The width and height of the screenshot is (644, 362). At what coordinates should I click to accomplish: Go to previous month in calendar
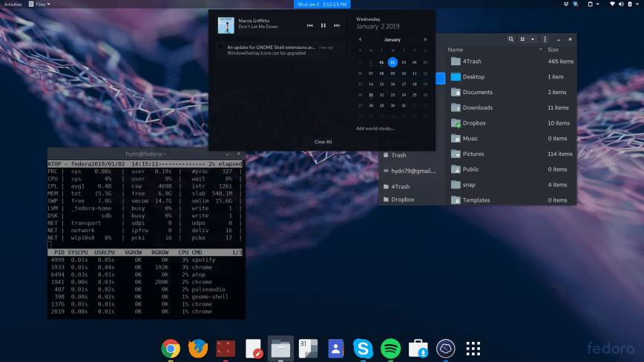click(360, 39)
